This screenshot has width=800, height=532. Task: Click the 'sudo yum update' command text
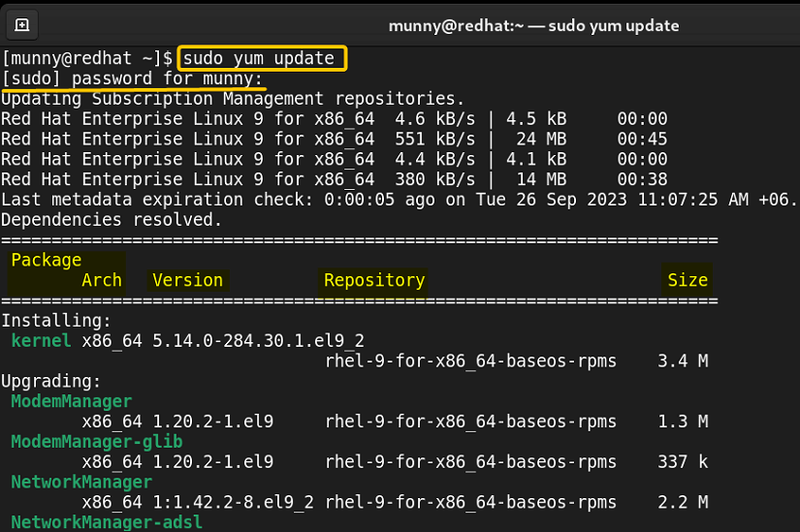point(259,59)
